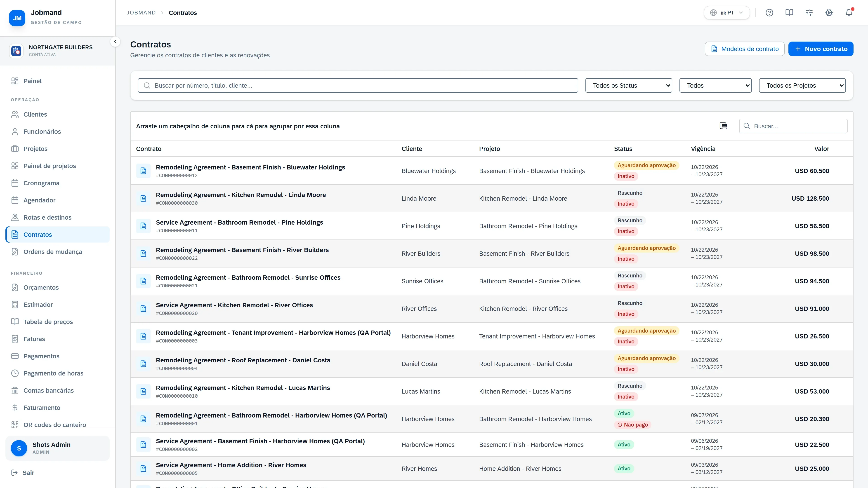Click document icon for contract CON0000000002
This screenshot has width=868, height=488.
tap(143, 445)
